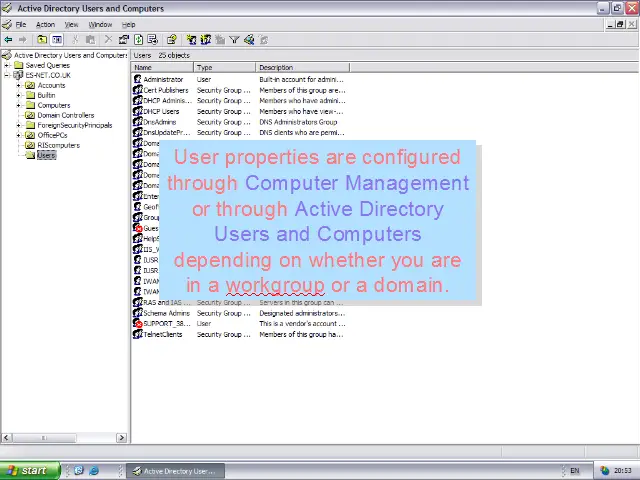Open Properties via the toolbar icon

[x=123, y=40]
